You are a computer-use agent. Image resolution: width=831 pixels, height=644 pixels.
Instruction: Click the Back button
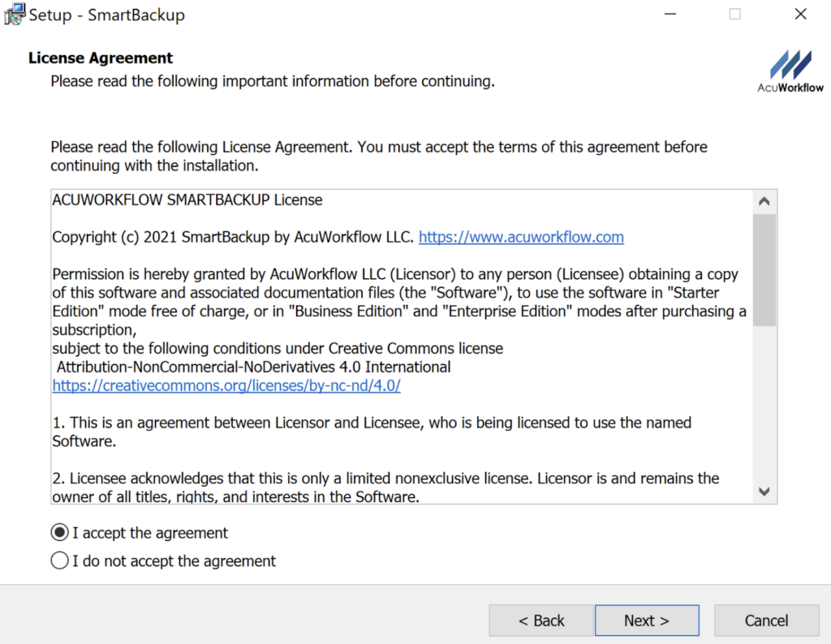(x=540, y=620)
